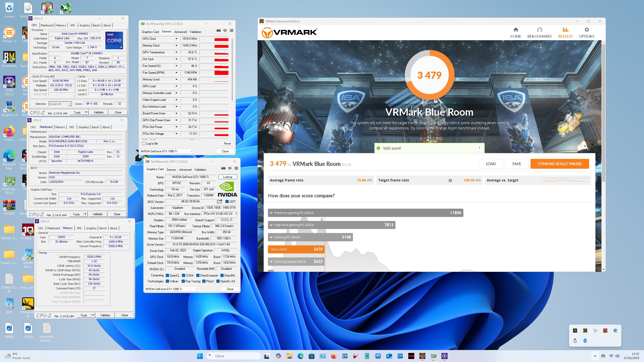Click the Windows Start button on taskbar
This screenshot has height=362, width=644.
[200, 356]
